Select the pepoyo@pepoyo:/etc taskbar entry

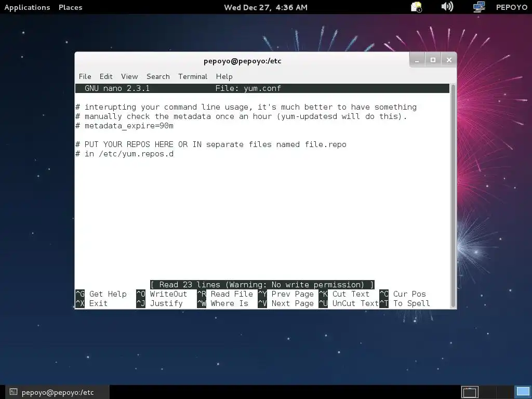[x=57, y=392]
